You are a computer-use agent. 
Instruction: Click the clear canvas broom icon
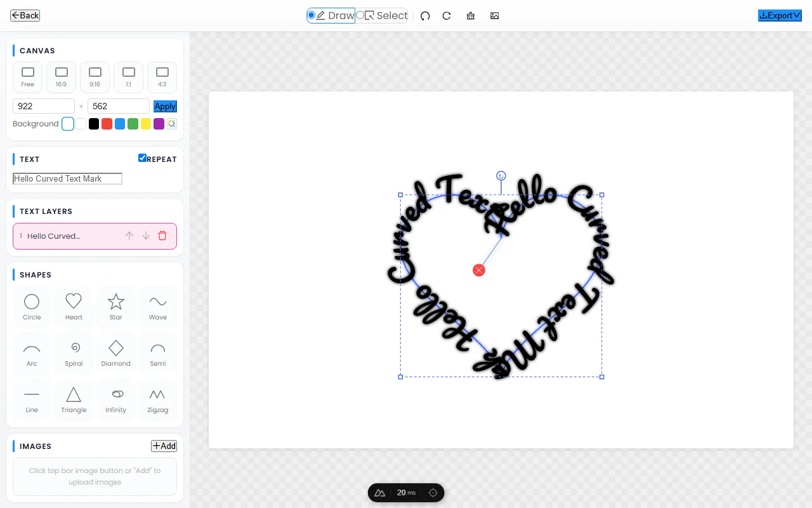pos(471,16)
